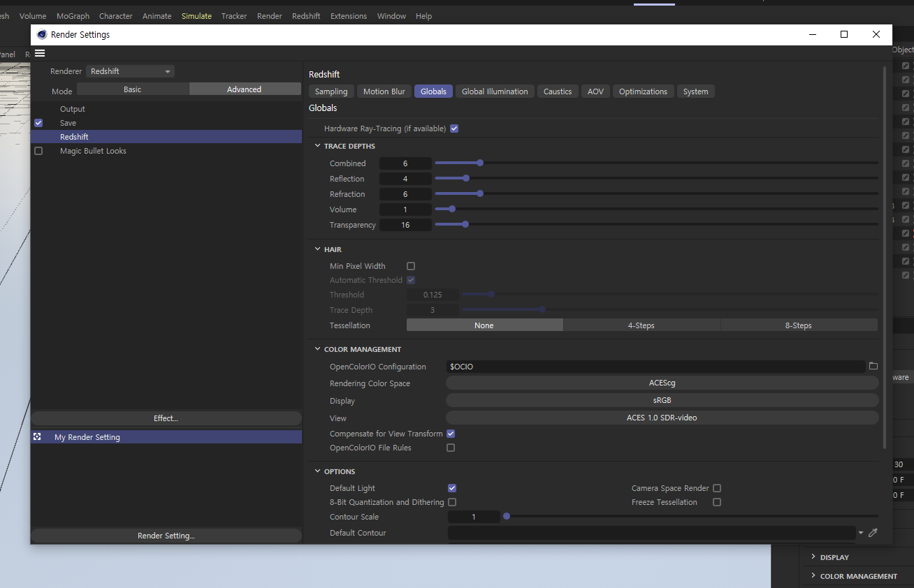This screenshot has height=588, width=914.
Task: Click the Render Setting... button
Action: pyautogui.click(x=166, y=536)
